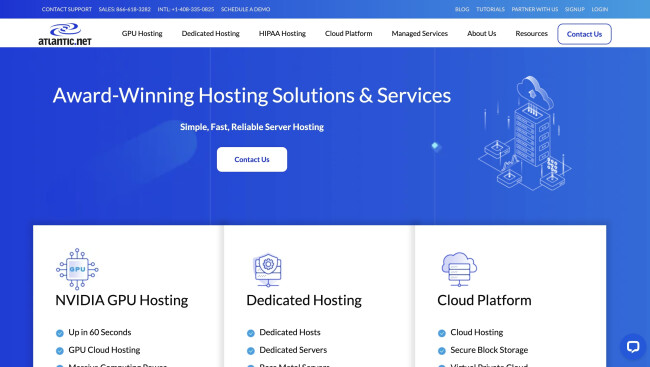The height and width of the screenshot is (367, 650).
Task: Select the Dedicated Servers item
Action: pyautogui.click(x=293, y=350)
